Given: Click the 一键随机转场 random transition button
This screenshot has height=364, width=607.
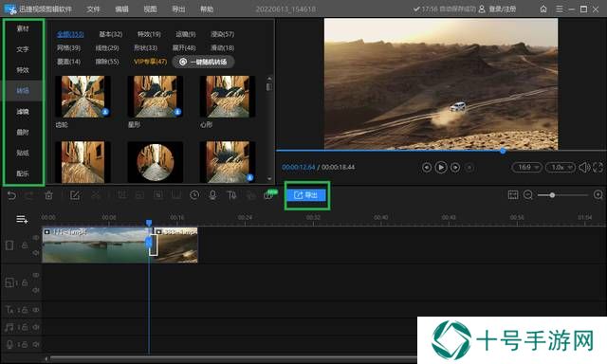Looking at the screenshot, I should [x=203, y=62].
